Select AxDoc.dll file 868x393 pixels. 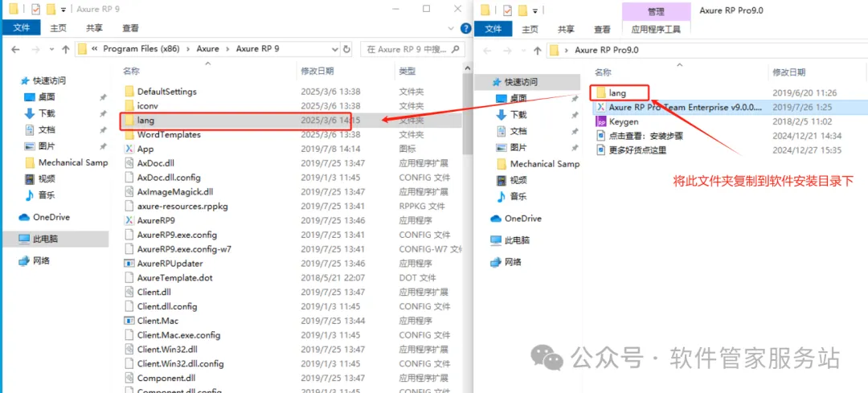156,163
